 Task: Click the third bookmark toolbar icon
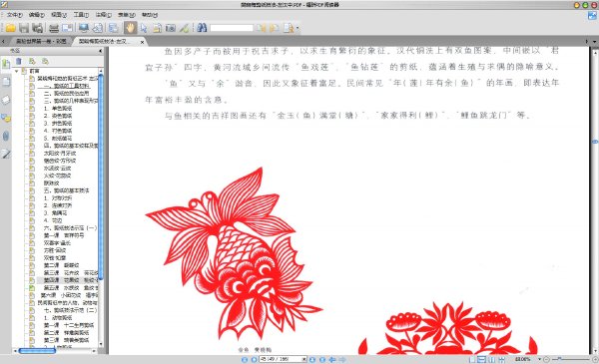coord(46,61)
